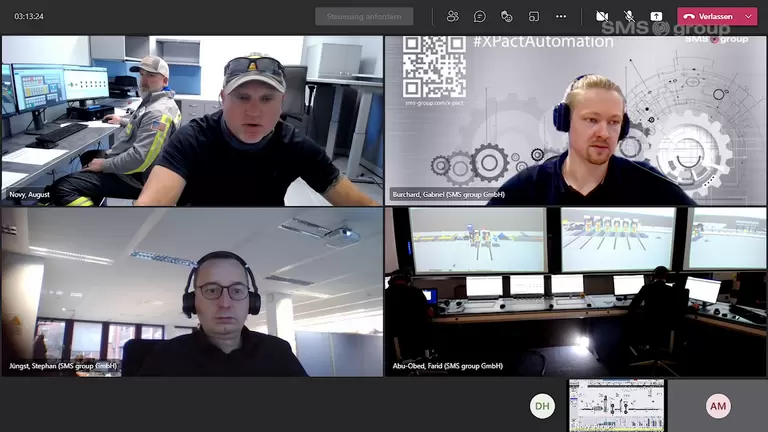Viewport: 768px width, 432px height.
Task: Select Novy, August video tile
Action: pyautogui.click(x=192, y=120)
